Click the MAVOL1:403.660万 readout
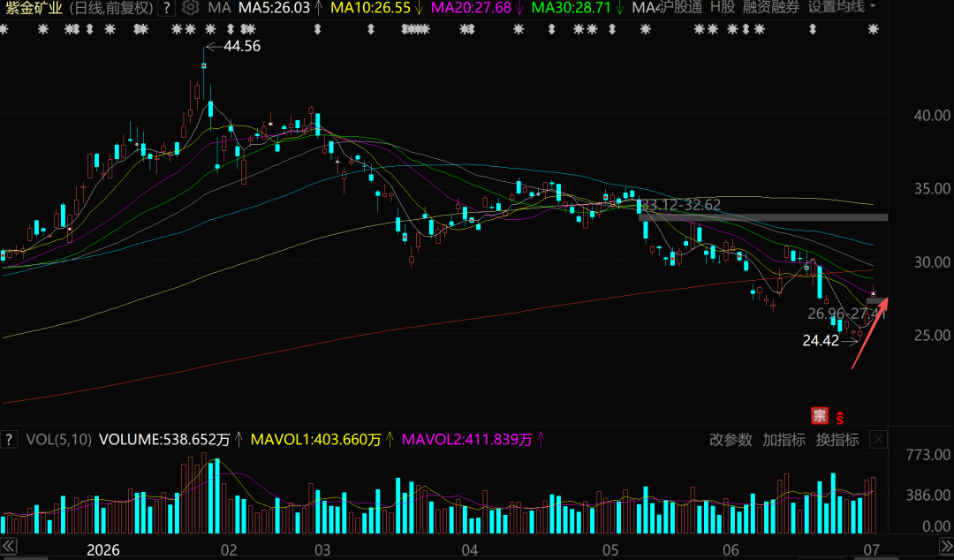 (316, 440)
